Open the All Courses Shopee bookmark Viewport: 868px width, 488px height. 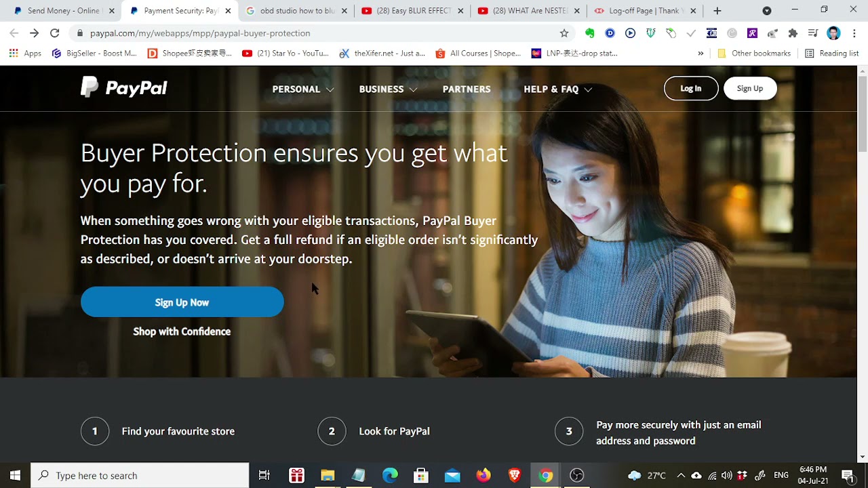coord(478,53)
